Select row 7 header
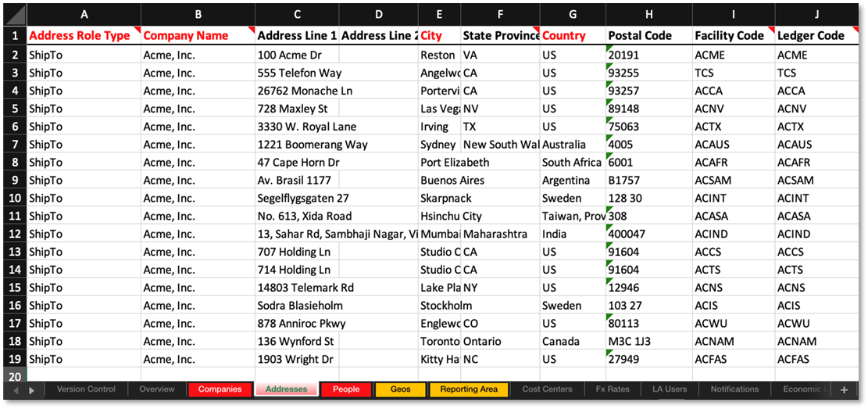 point(15,145)
